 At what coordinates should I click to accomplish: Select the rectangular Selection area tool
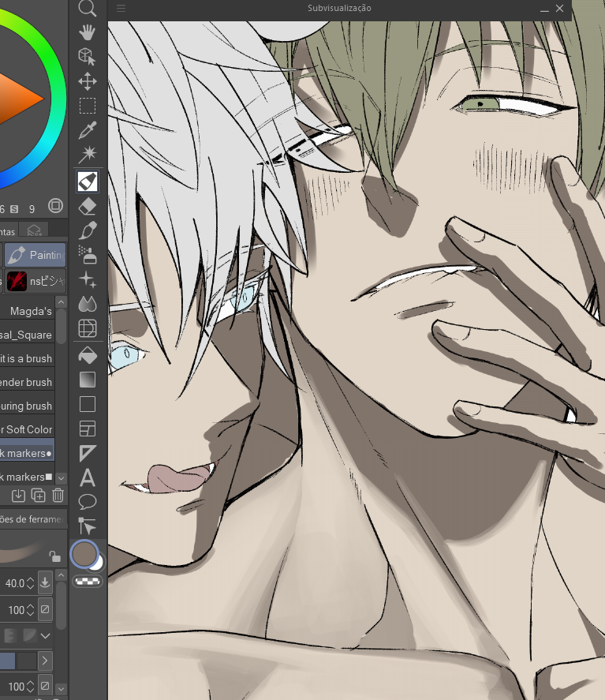[87, 106]
